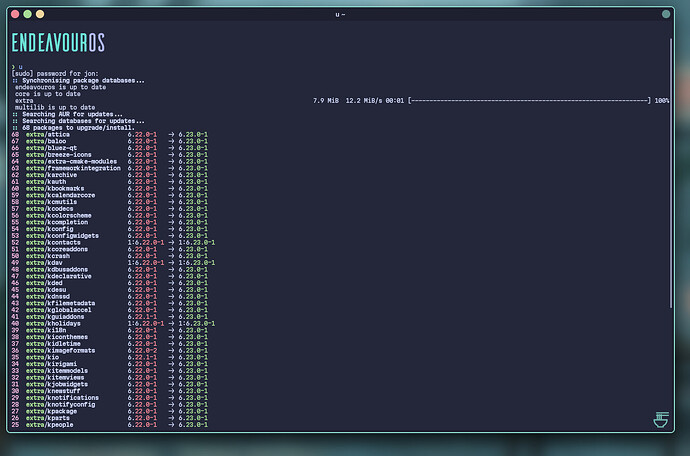The image size is (690, 456).
Task: Click the extra/karchive package row
Action: click(110, 175)
